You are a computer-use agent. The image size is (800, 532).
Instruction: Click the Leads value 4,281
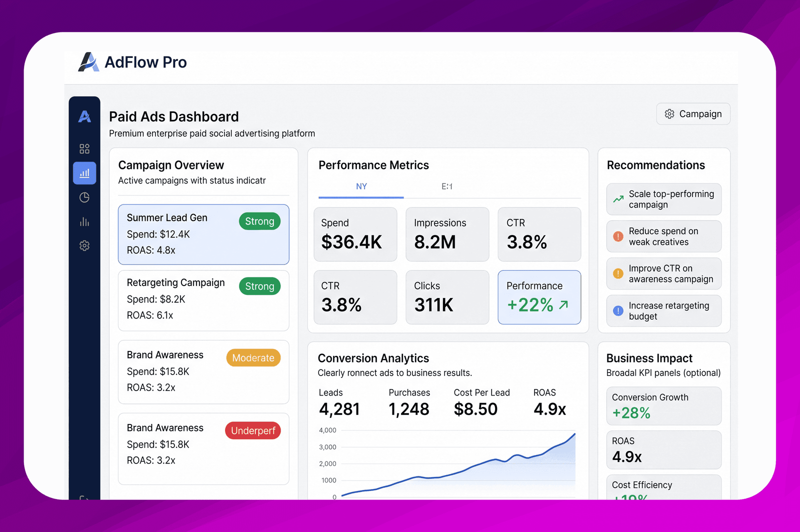click(x=339, y=409)
